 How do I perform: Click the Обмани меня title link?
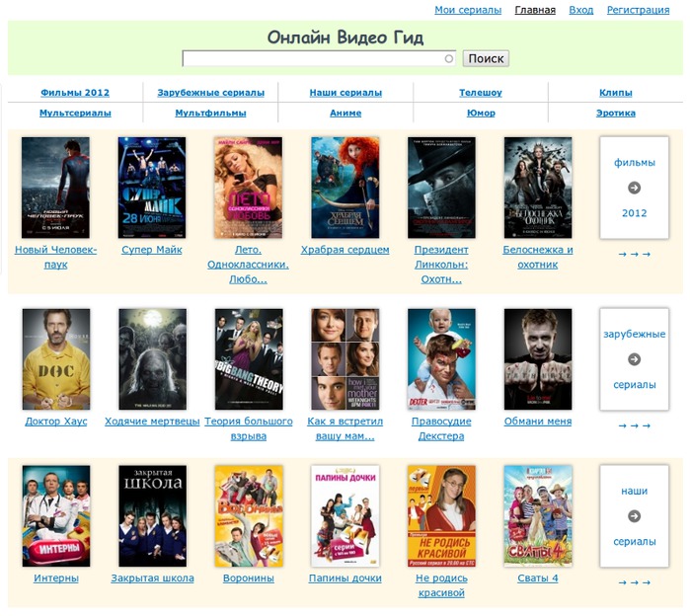[x=538, y=422]
